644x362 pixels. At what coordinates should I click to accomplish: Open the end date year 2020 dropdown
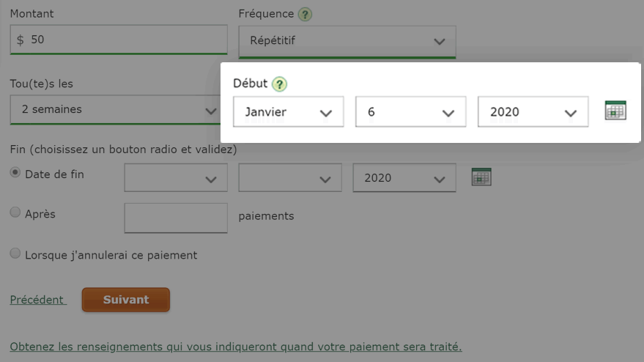[x=404, y=178]
